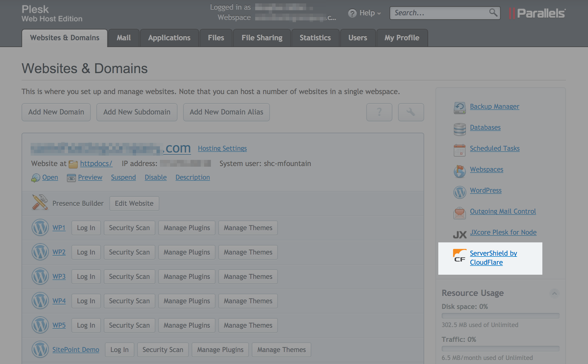The height and width of the screenshot is (364, 588).
Task: Click the Preview text link
Action: coord(90,177)
